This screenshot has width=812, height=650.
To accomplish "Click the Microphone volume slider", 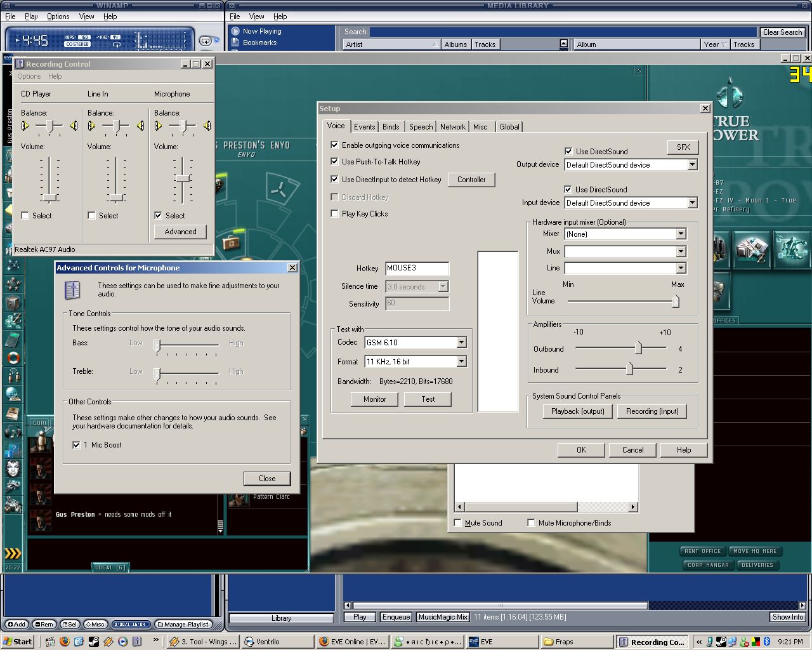I will (183, 179).
